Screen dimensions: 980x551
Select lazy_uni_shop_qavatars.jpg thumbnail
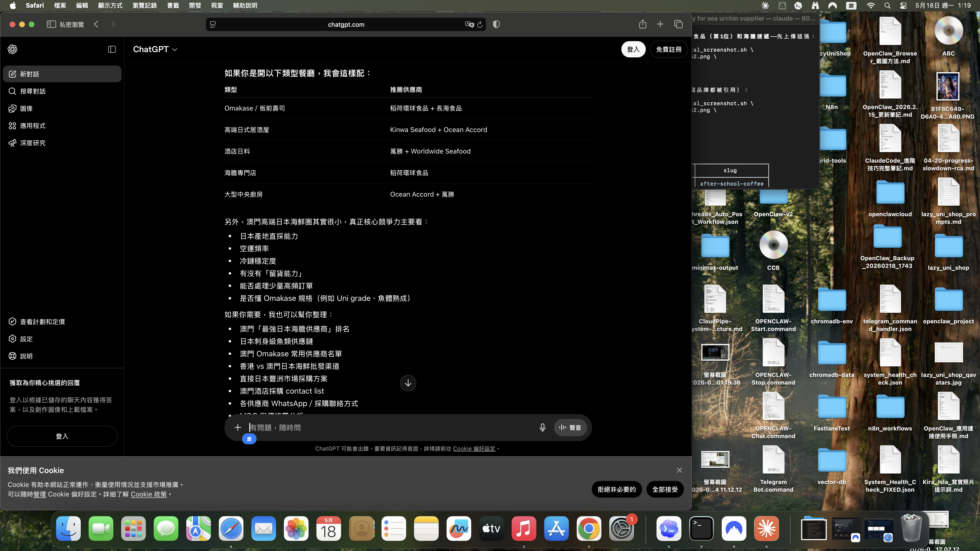(948, 353)
